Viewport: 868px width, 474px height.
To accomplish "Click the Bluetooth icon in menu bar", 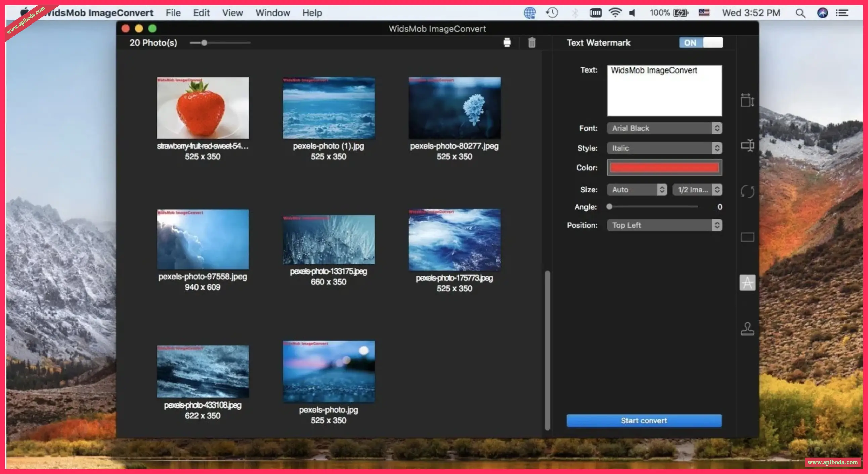I will [x=575, y=13].
